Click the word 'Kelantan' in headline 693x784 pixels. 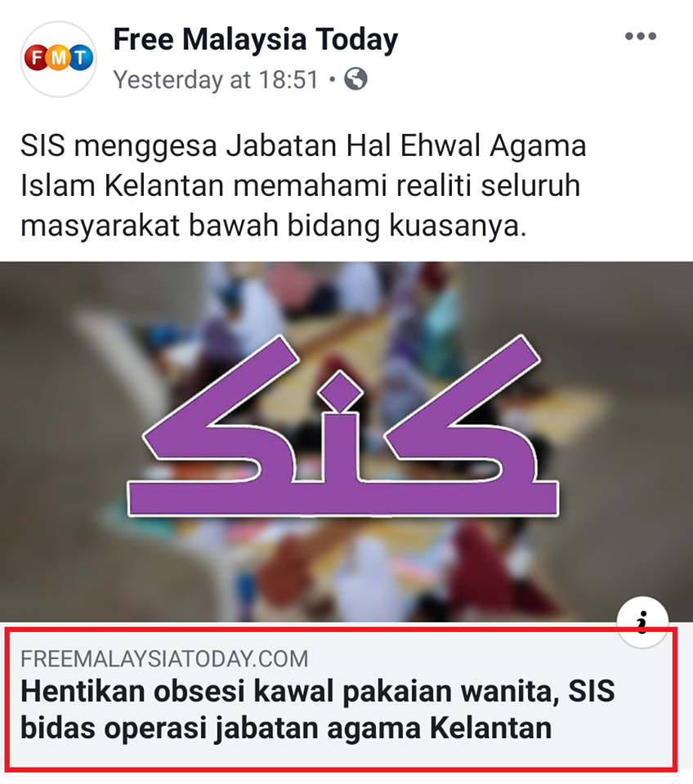491,728
